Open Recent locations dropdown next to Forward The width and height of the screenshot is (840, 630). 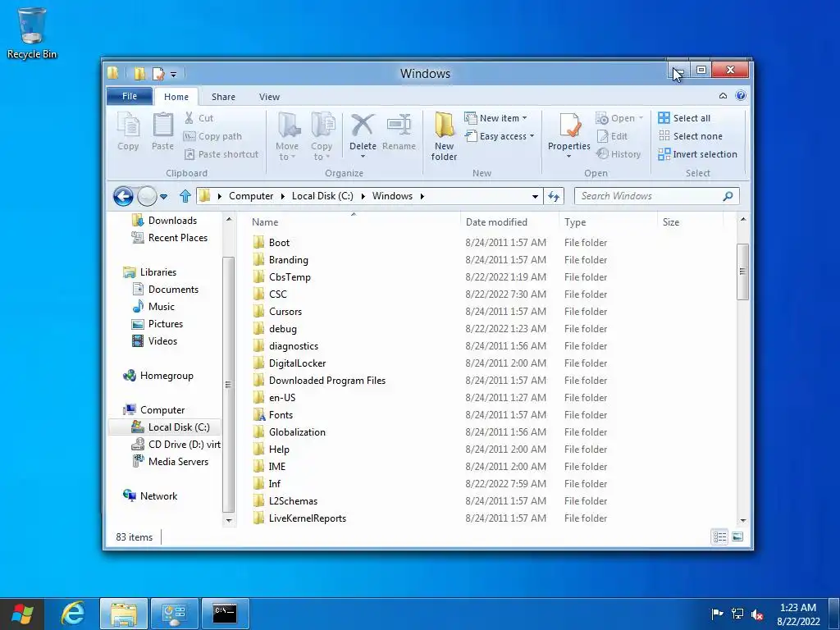[164, 197]
